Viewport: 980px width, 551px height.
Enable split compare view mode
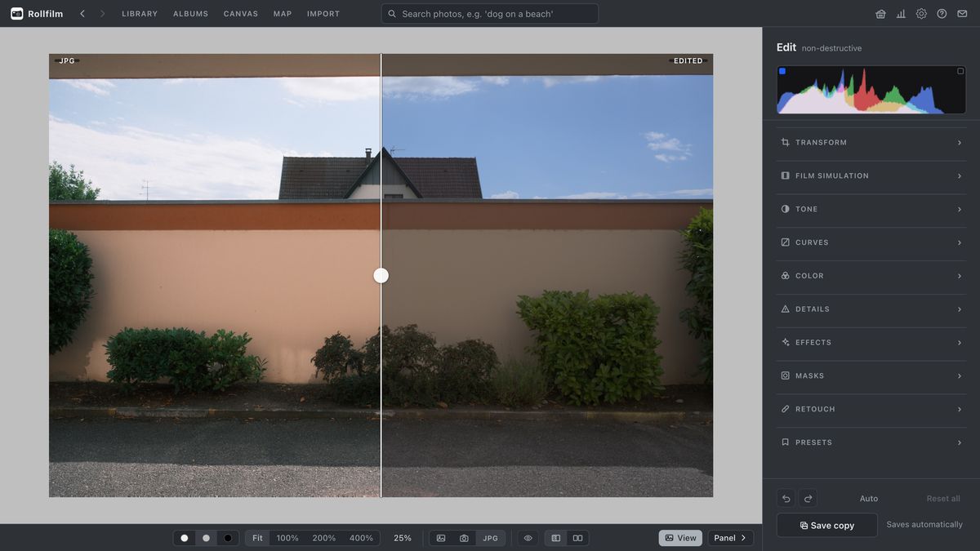pos(556,538)
